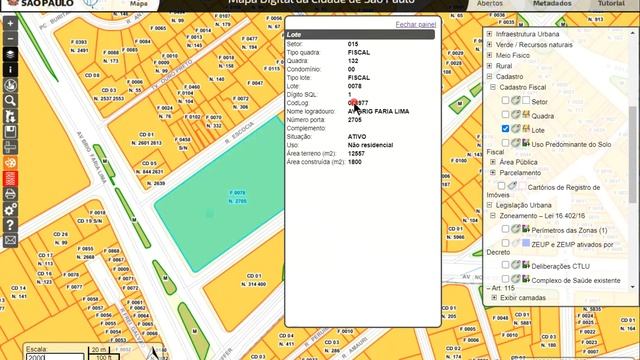Enable Uso Predominante do Solo checkbox
This screenshot has width=640, height=360.
pos(505,143)
